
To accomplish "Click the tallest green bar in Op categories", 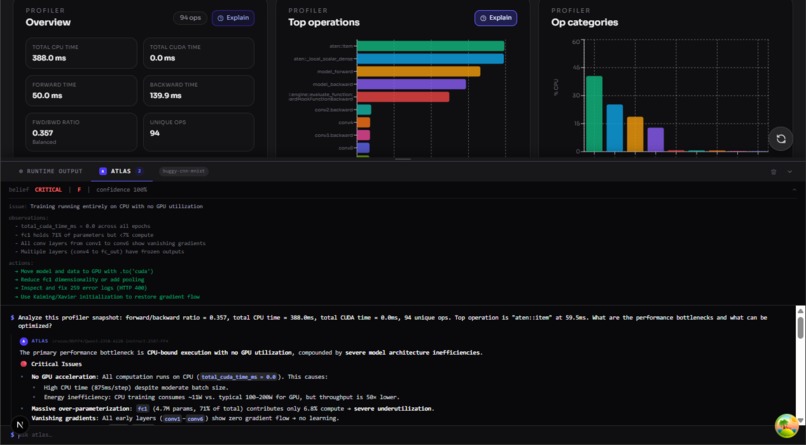I will tap(594, 114).
